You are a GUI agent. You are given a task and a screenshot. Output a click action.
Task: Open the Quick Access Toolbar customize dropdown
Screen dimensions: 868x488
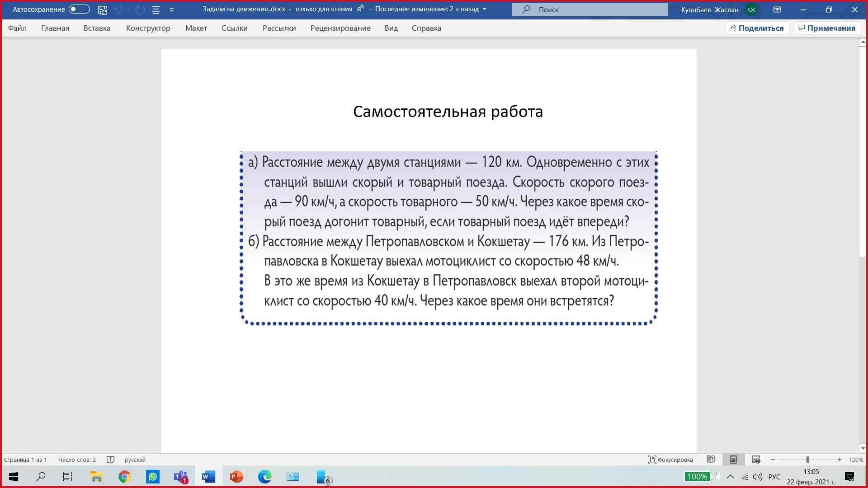[x=171, y=9]
